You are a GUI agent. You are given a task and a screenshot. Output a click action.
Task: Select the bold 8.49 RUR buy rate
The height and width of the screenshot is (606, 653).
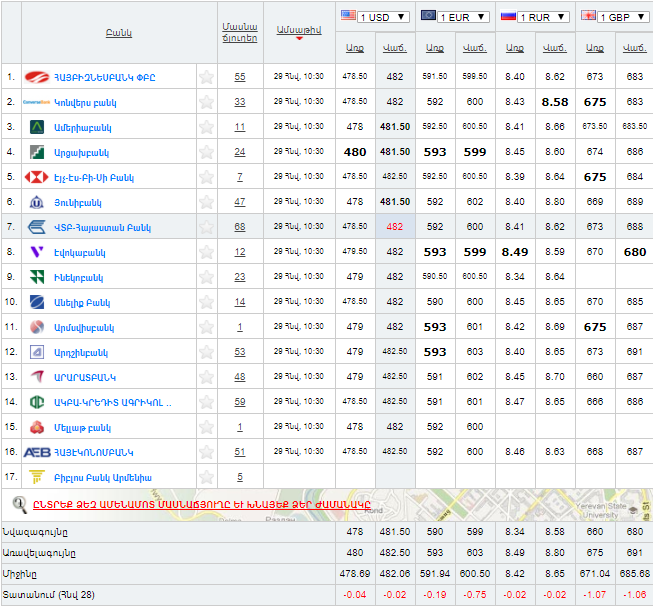point(515,252)
